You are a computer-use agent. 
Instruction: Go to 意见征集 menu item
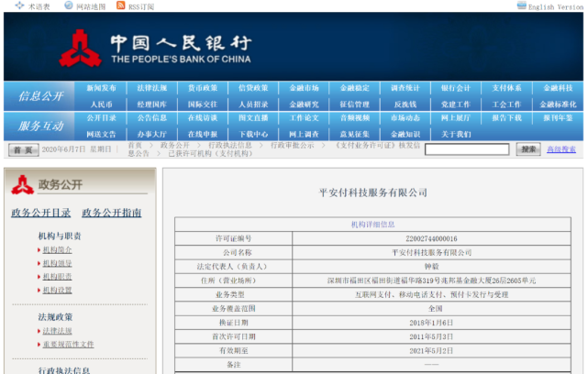(x=355, y=134)
